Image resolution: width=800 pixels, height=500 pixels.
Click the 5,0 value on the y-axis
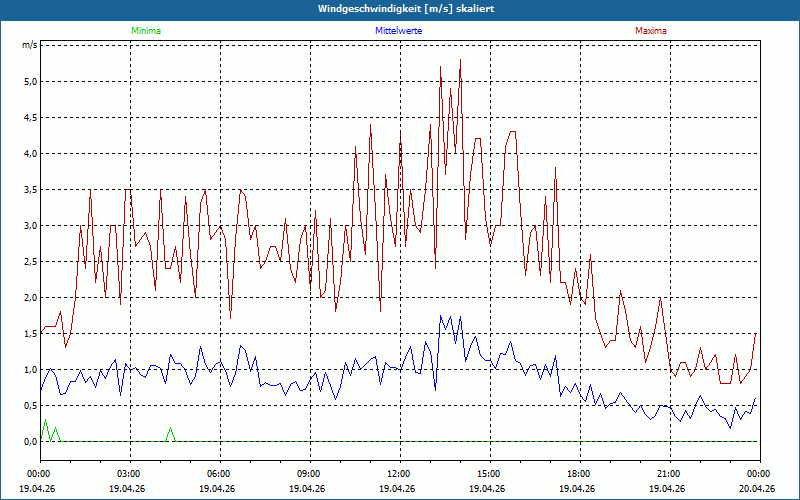[x=29, y=82]
